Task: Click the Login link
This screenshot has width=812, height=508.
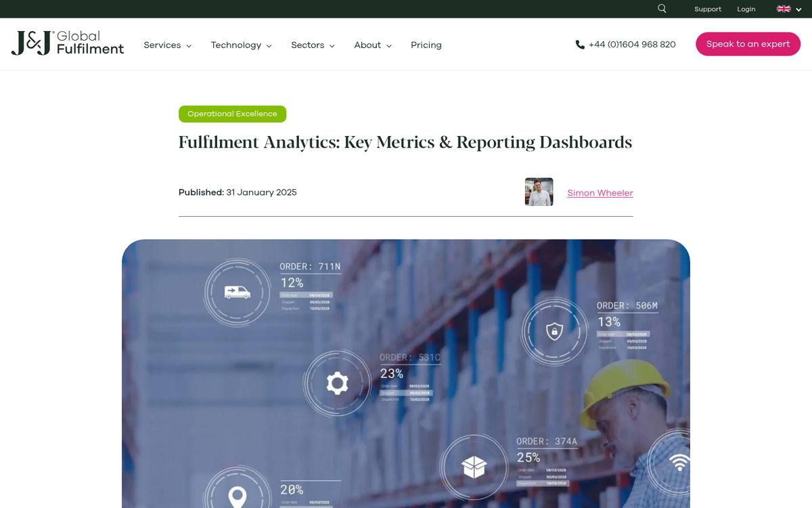Action: coord(746,9)
